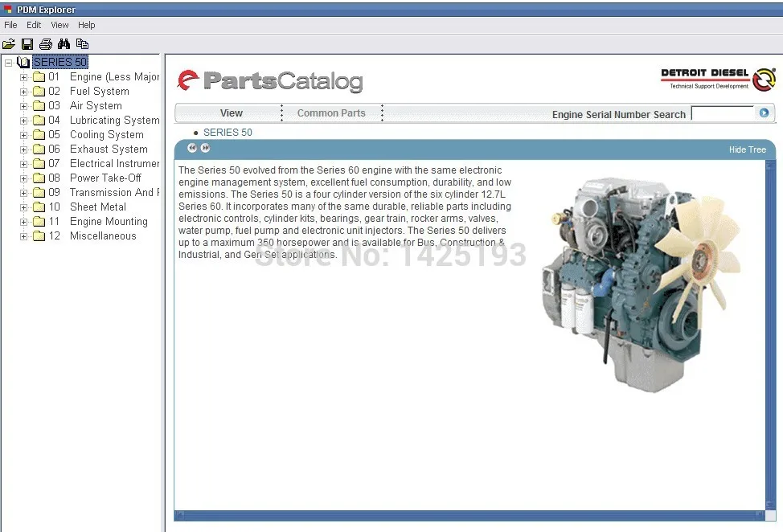Click the Save floppy disk icon
This screenshot has width=783, height=532.
[27, 44]
